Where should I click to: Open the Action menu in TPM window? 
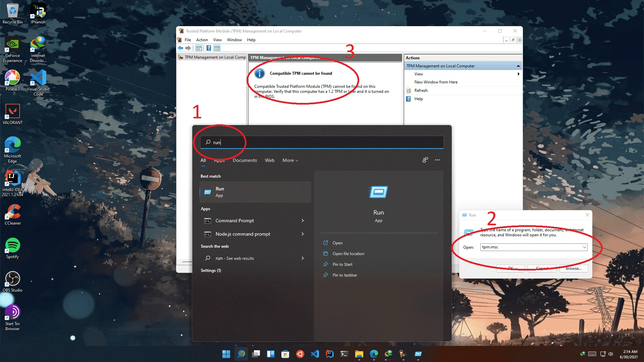(202, 40)
